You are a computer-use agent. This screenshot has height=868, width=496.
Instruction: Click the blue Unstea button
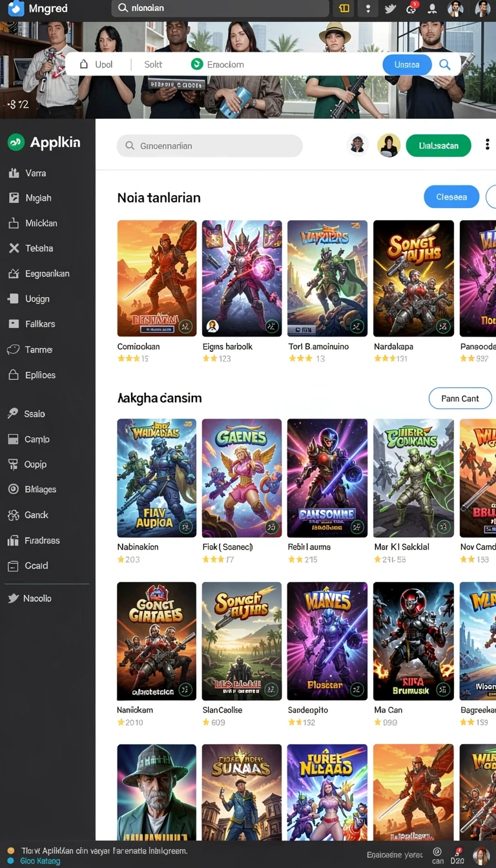pos(407,65)
